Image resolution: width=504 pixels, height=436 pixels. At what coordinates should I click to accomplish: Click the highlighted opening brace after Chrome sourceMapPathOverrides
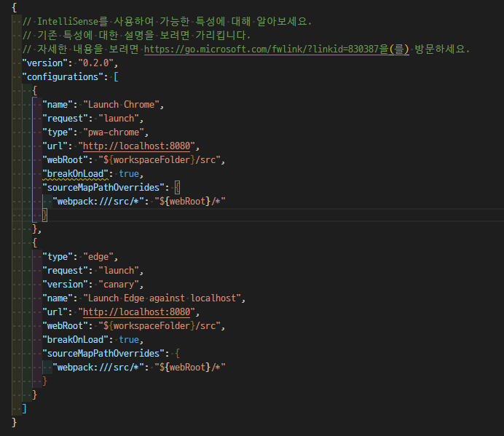(178, 187)
